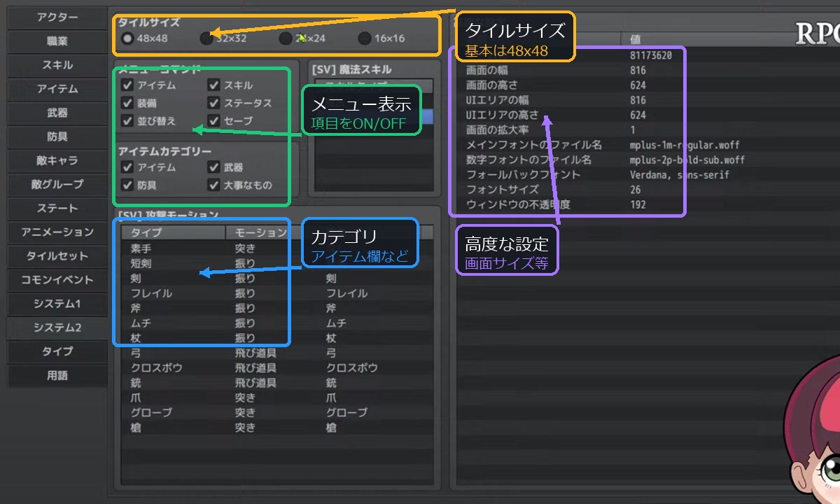This screenshot has height=504, width=840.
Task: Select クロスボウ in the タイプ column
Action: (156, 367)
